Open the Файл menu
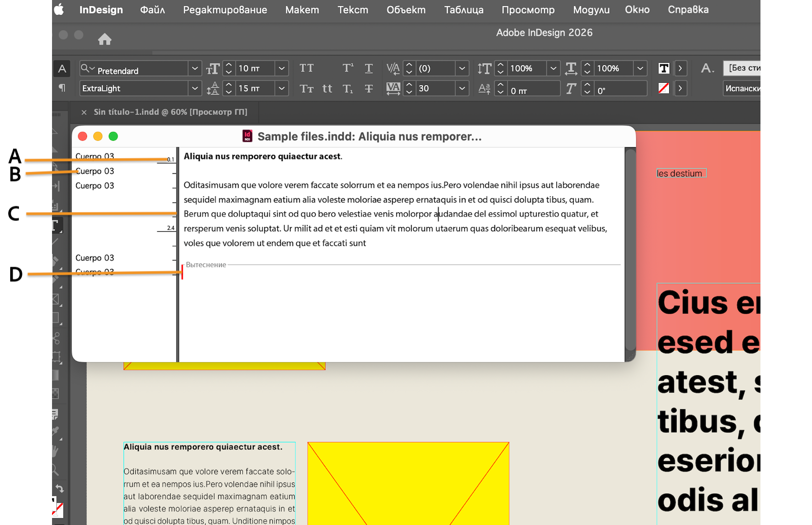812x525 pixels. (x=152, y=10)
